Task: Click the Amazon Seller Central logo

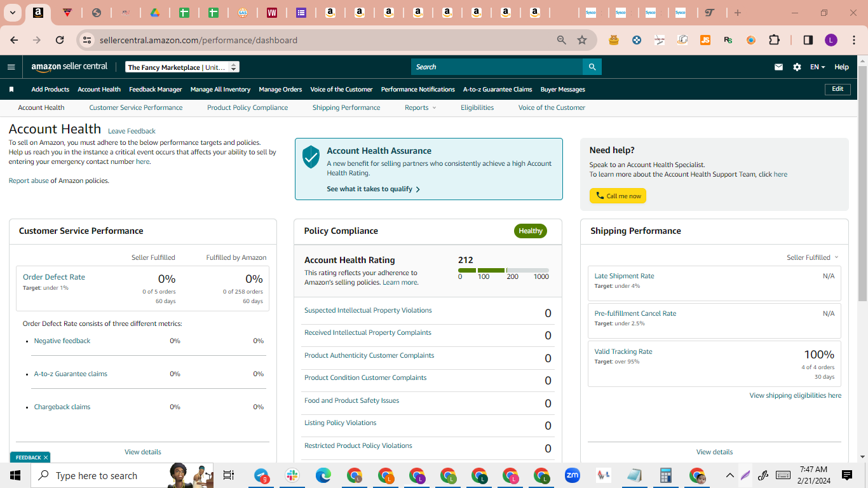Action: click(69, 67)
